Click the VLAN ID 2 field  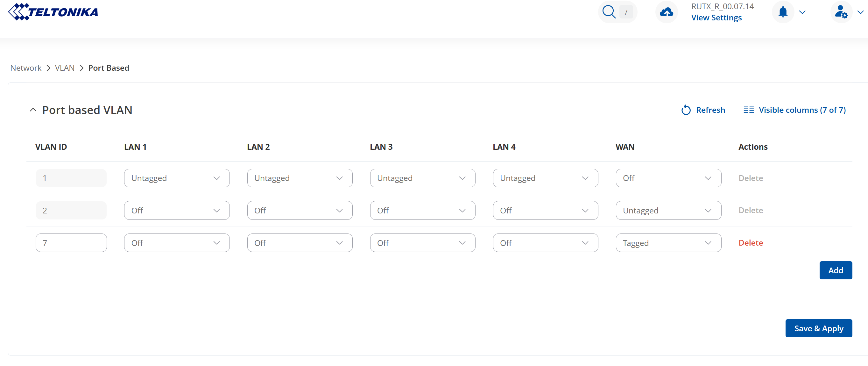[x=71, y=211]
